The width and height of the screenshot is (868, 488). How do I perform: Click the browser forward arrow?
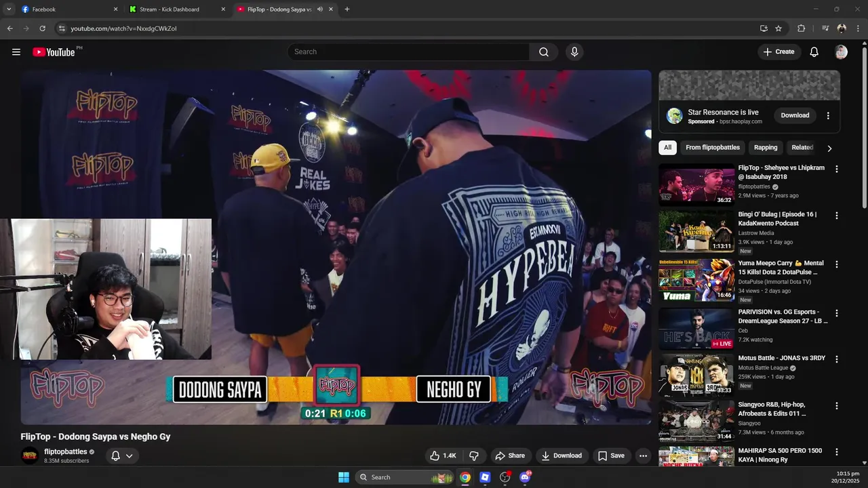click(x=26, y=28)
